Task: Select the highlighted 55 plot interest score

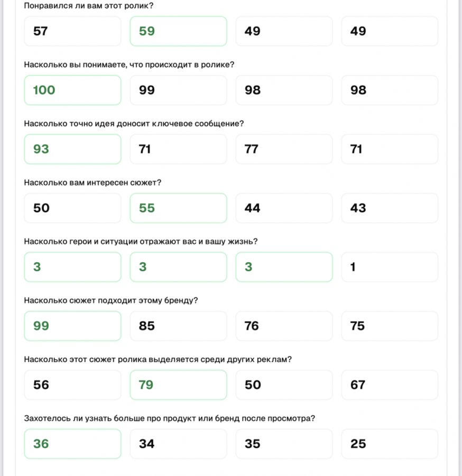Action: click(x=178, y=208)
